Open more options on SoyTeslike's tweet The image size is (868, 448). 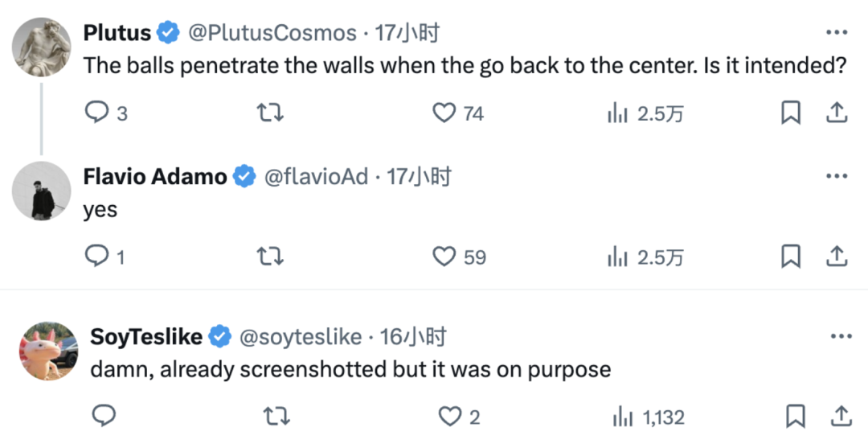click(841, 335)
